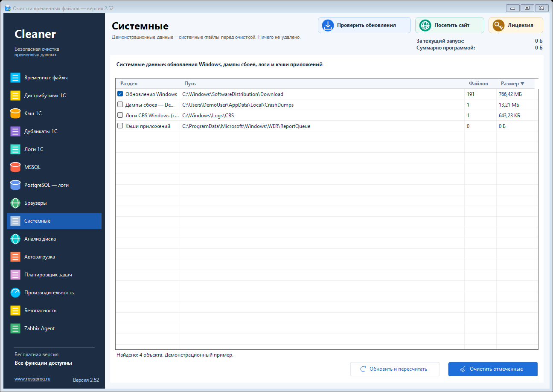Viewport: 553px width, 392px height.
Task: Select the Логи 1С teal icon
Action: click(15, 149)
